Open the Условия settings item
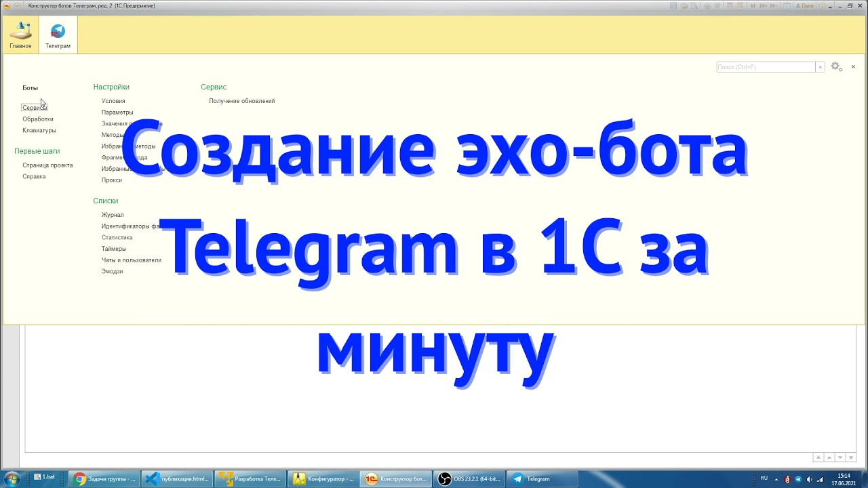 113,101
